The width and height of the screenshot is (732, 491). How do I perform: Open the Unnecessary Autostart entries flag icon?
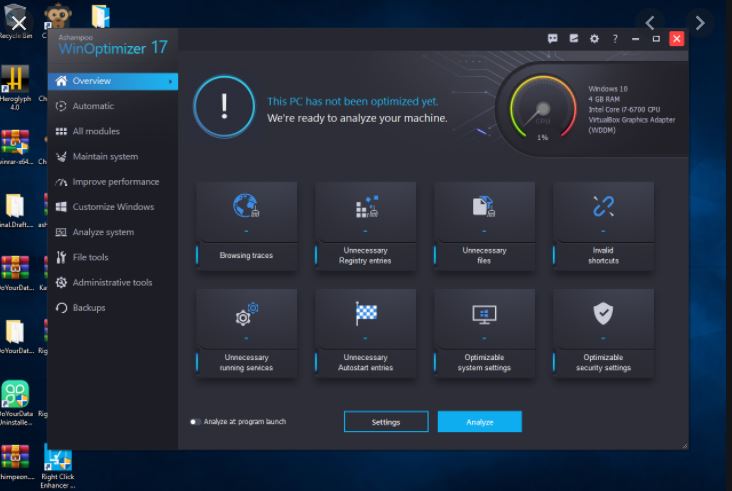pos(366,314)
